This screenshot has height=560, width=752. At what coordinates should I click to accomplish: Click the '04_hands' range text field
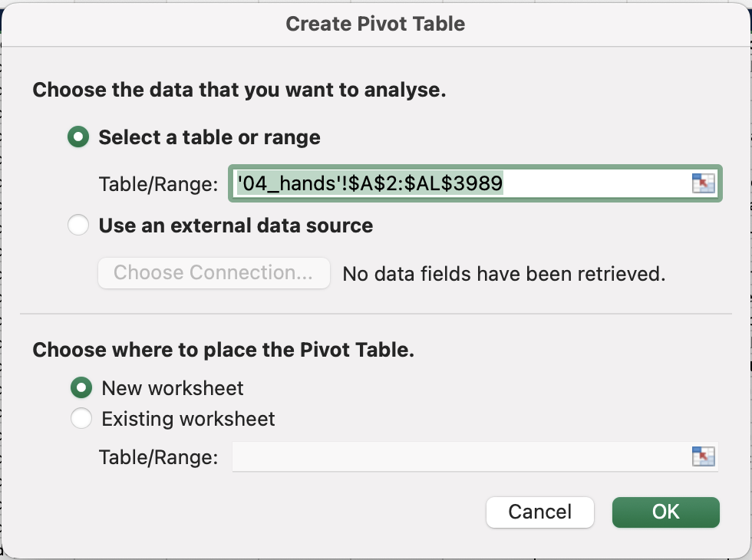click(x=475, y=183)
